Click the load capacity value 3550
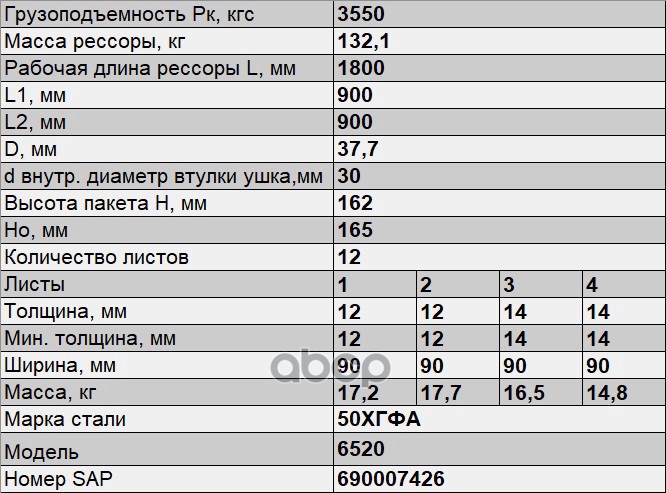This screenshot has width=666, height=493. (x=361, y=14)
